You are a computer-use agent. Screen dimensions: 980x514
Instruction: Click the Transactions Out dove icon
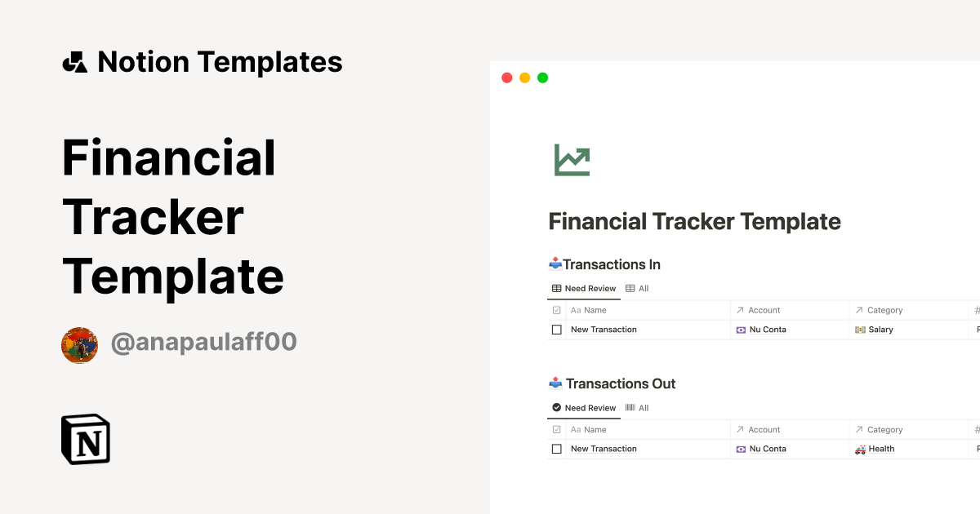pyautogui.click(x=555, y=382)
